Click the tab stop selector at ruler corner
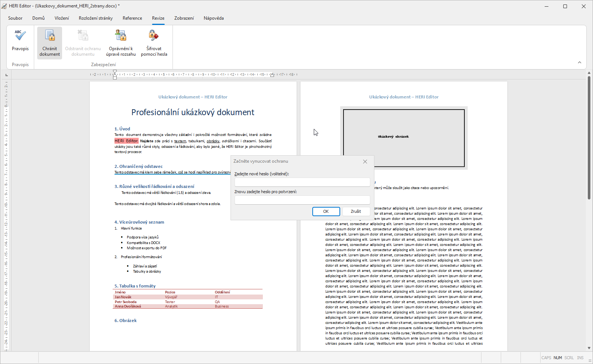593x364 pixels. pos(6,75)
